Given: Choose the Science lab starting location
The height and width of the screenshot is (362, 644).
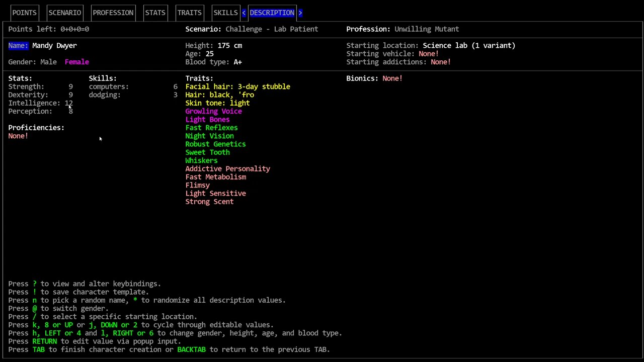Looking at the screenshot, I should tap(469, 45).
